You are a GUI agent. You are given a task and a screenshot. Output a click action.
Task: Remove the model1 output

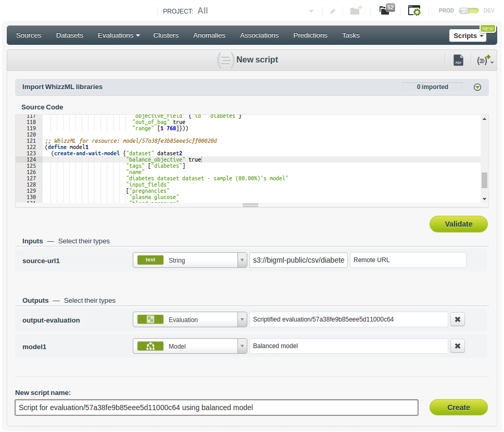click(x=457, y=345)
